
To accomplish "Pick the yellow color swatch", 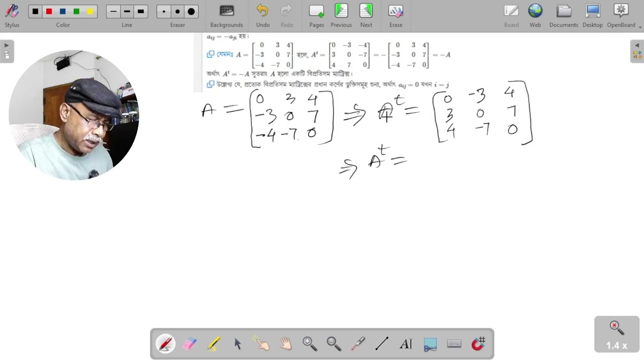I will [90, 12].
